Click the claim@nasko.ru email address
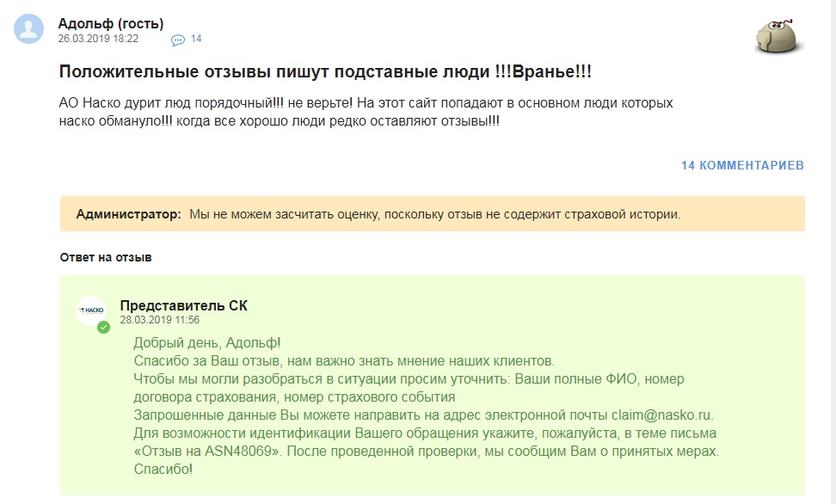This screenshot has height=504, width=836. [x=661, y=415]
